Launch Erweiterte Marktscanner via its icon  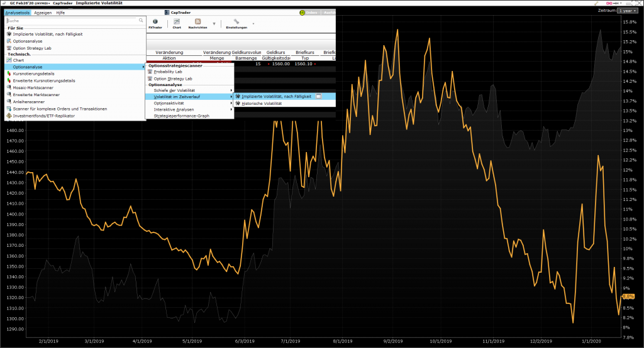(x=9, y=94)
